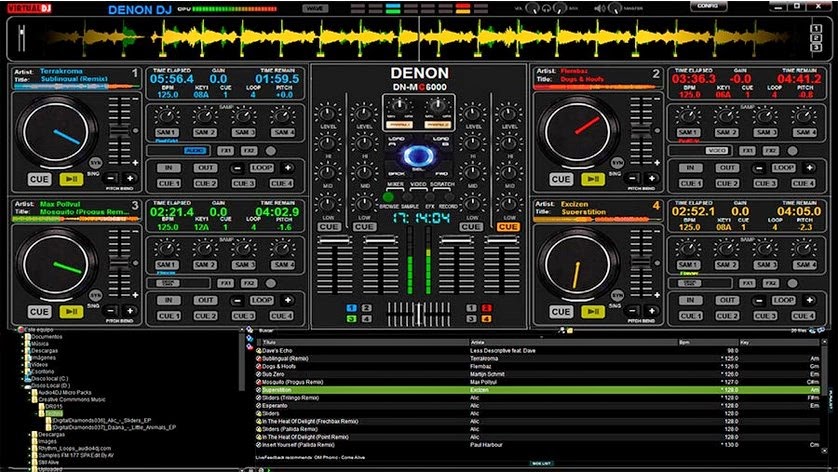
Task: Pitch bend plus on deck 1
Action: tap(130, 178)
